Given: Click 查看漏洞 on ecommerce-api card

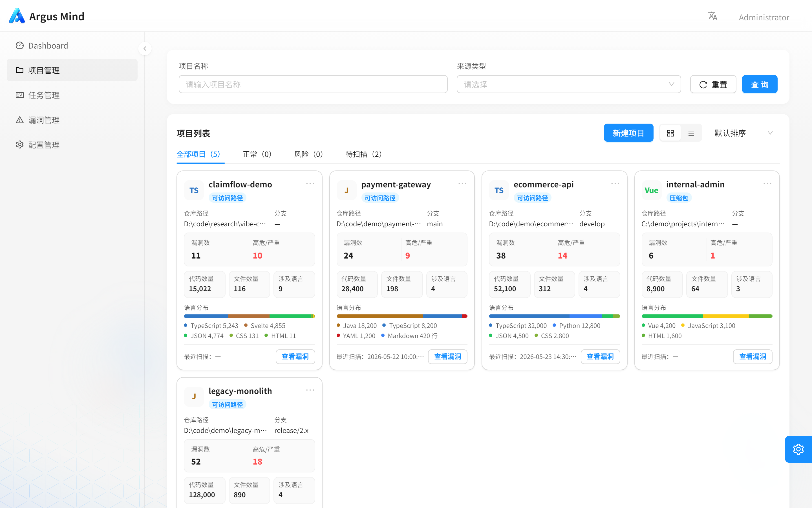Looking at the screenshot, I should 600,356.
